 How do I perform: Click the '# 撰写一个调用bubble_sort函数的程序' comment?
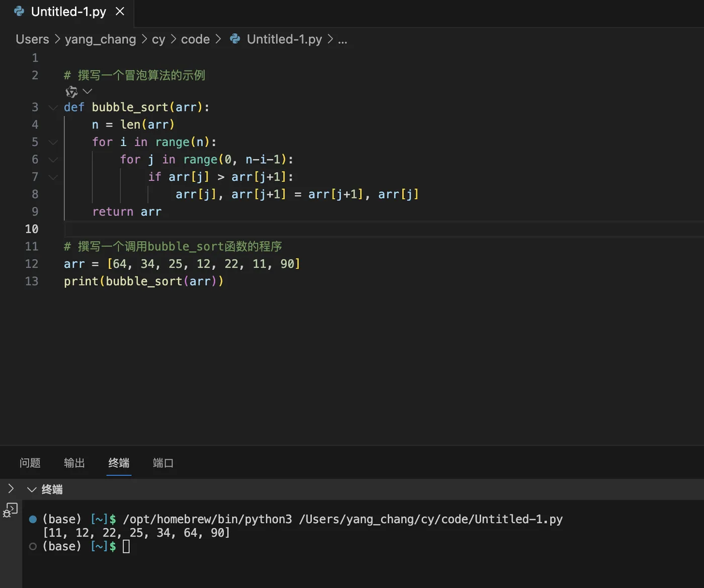pyautogui.click(x=173, y=246)
